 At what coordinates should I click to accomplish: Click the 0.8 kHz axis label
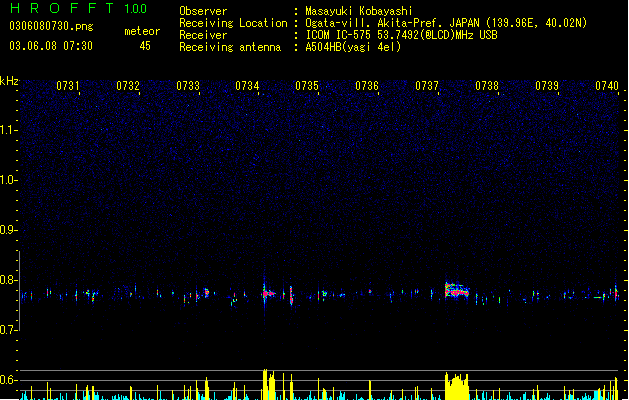[8, 280]
